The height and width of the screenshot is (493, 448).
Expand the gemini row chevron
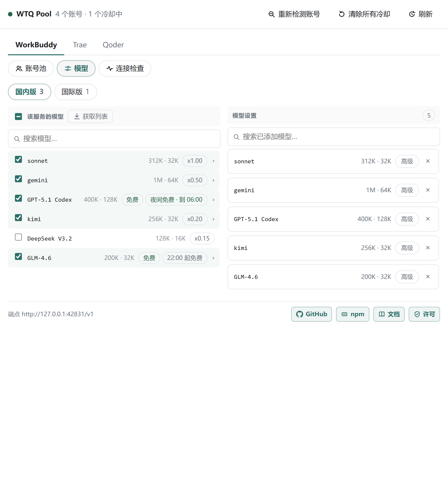(213, 180)
